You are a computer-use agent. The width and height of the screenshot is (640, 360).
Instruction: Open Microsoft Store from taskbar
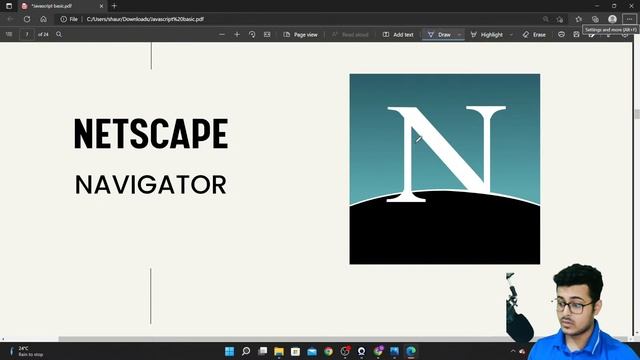point(296,351)
